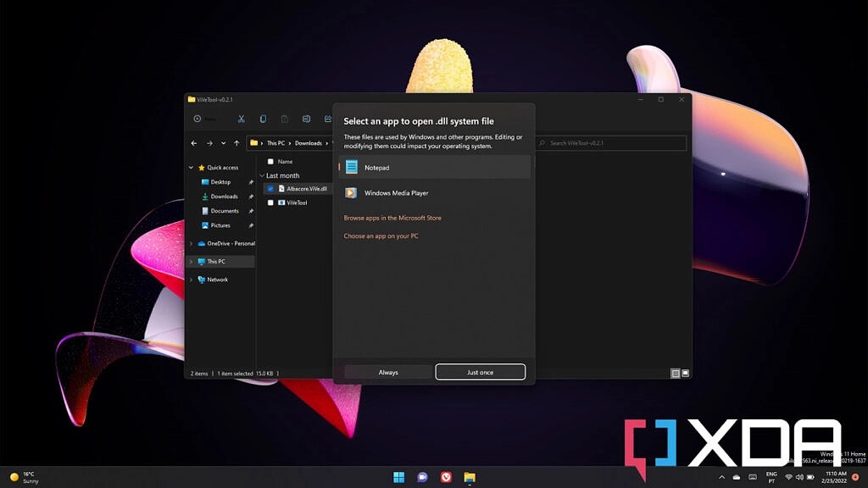Open File Explorer from the taskbar
The height and width of the screenshot is (488, 868).
tap(469, 476)
